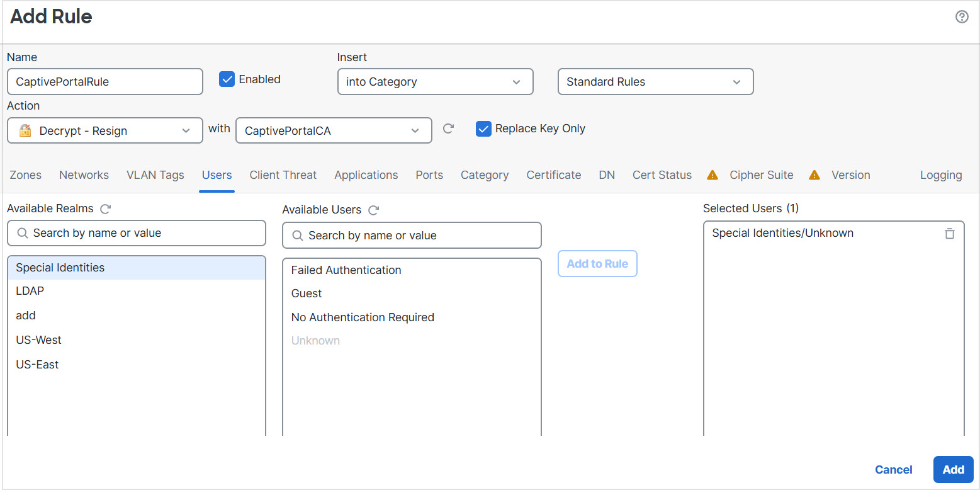Image resolution: width=980 pixels, height=490 pixels.
Task: Open the Standard Rules dropdown
Action: click(x=655, y=81)
